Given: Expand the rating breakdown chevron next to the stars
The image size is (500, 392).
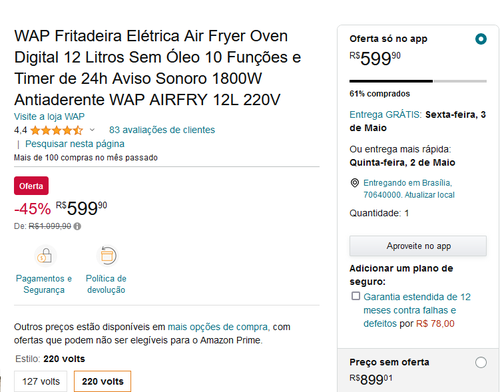Looking at the screenshot, I should point(92,130).
